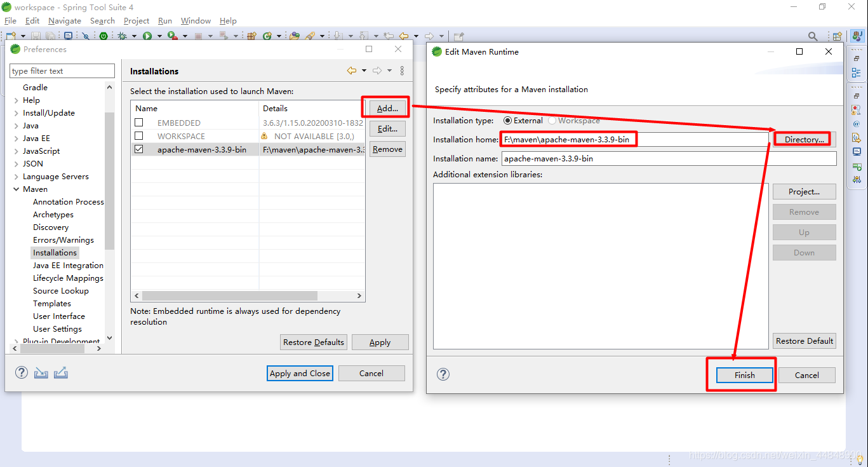The width and height of the screenshot is (868, 467).
Task: Expand the Language Servers tree node
Action: click(x=16, y=177)
